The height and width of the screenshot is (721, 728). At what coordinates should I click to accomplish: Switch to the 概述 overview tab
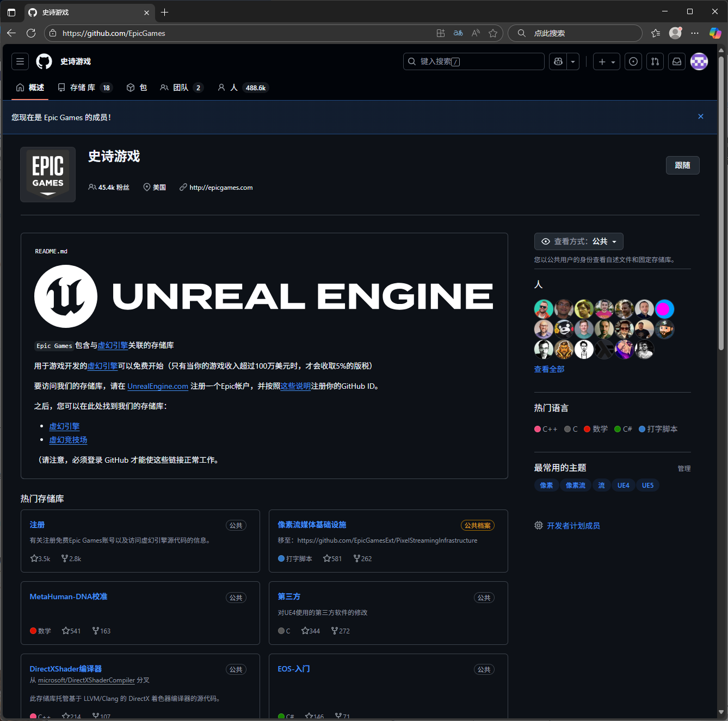coord(30,88)
